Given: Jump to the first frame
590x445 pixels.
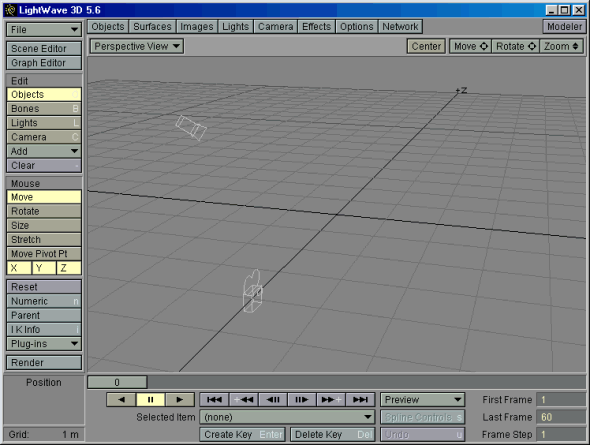Looking at the screenshot, I should 214,399.
